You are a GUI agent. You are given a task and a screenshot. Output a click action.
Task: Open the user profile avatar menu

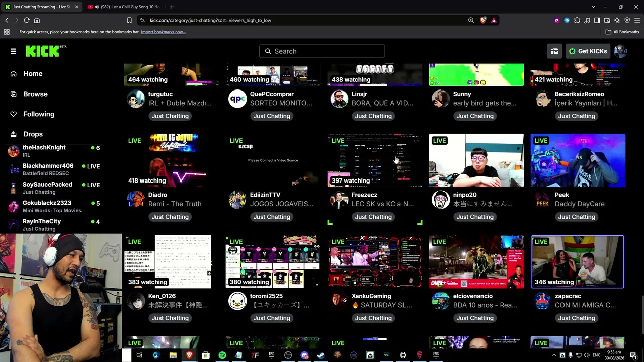pyautogui.click(x=620, y=51)
